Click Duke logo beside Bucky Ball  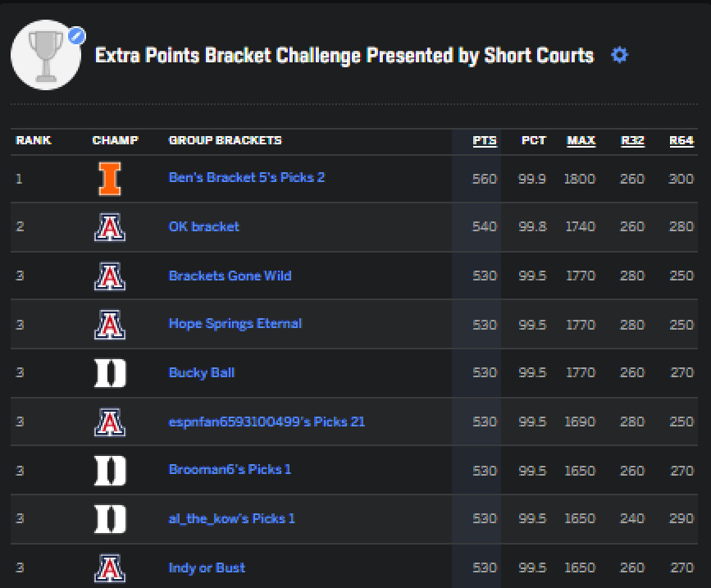[110, 373]
